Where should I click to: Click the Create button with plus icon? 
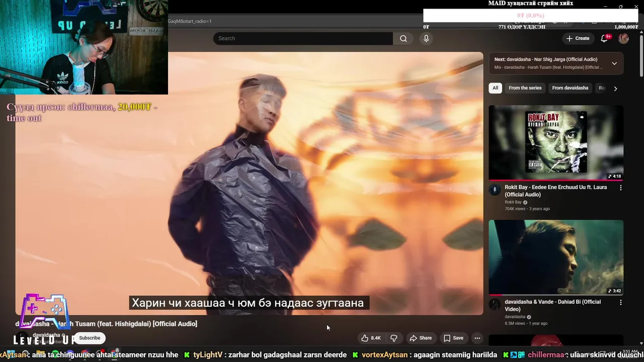pos(578,38)
